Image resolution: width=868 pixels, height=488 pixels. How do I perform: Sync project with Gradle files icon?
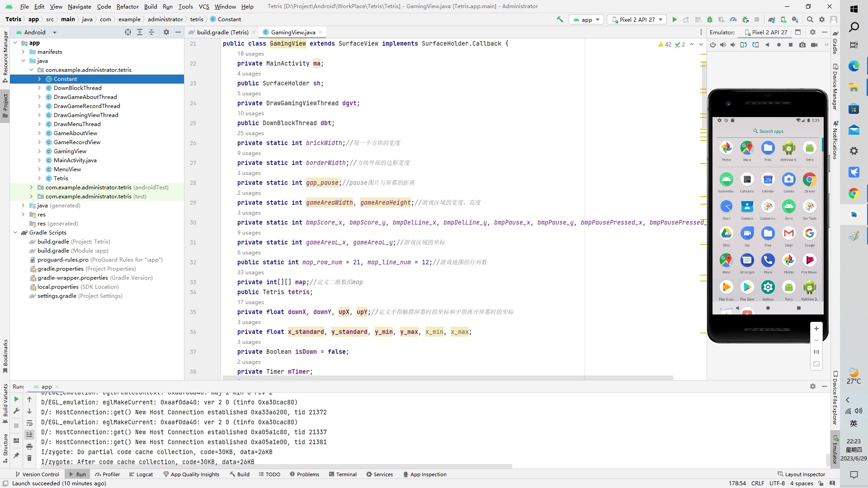pos(772,19)
